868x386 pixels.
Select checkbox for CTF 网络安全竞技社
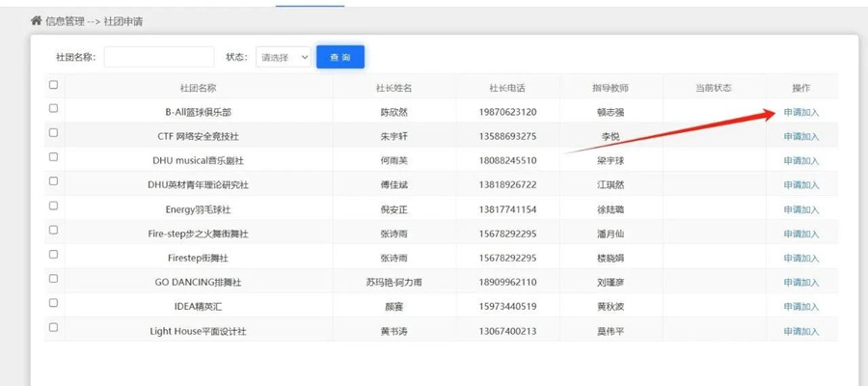54,133
